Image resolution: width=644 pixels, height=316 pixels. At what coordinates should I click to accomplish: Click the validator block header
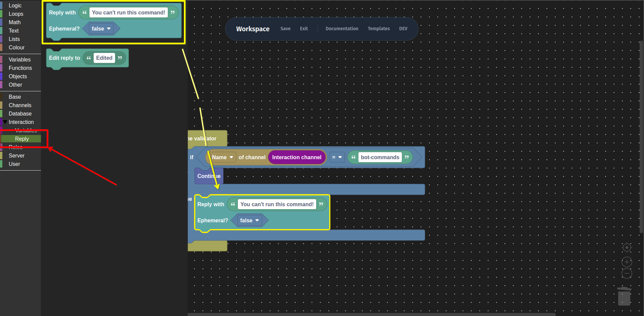tap(207, 138)
